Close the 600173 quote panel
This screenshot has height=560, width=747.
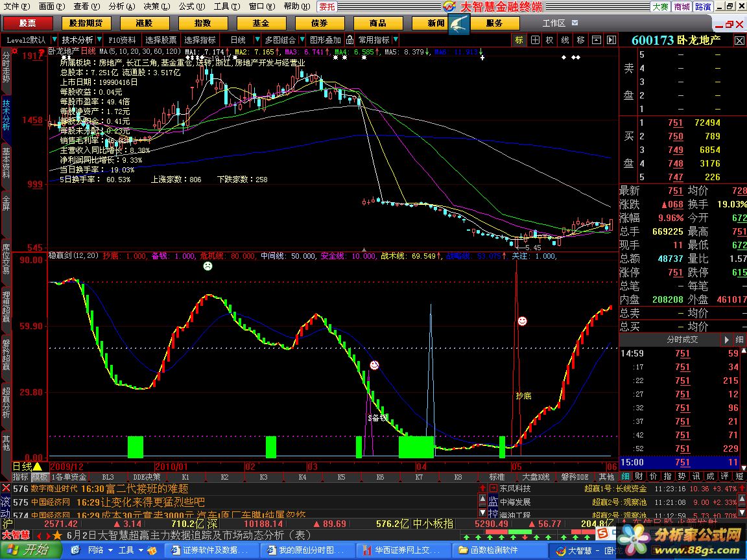739,40
